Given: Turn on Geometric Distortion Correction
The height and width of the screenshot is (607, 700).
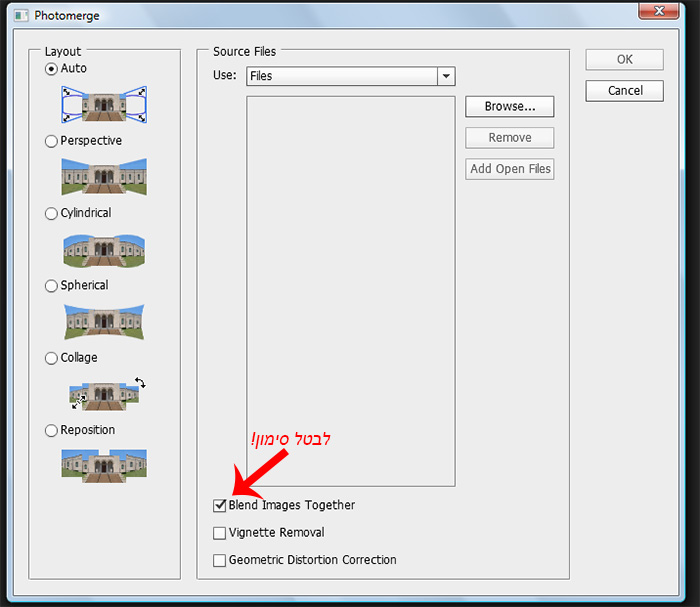Looking at the screenshot, I should tap(220, 561).
